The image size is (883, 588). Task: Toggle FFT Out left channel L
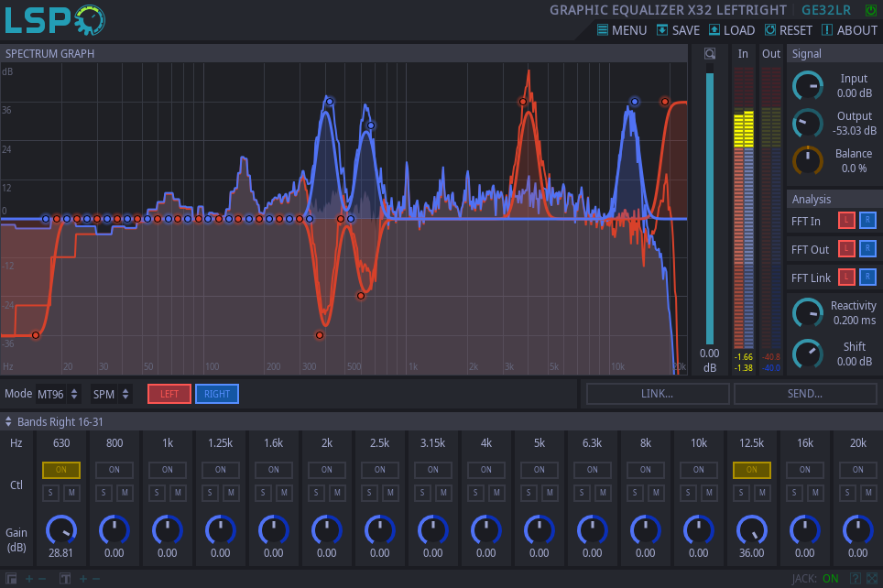click(846, 249)
